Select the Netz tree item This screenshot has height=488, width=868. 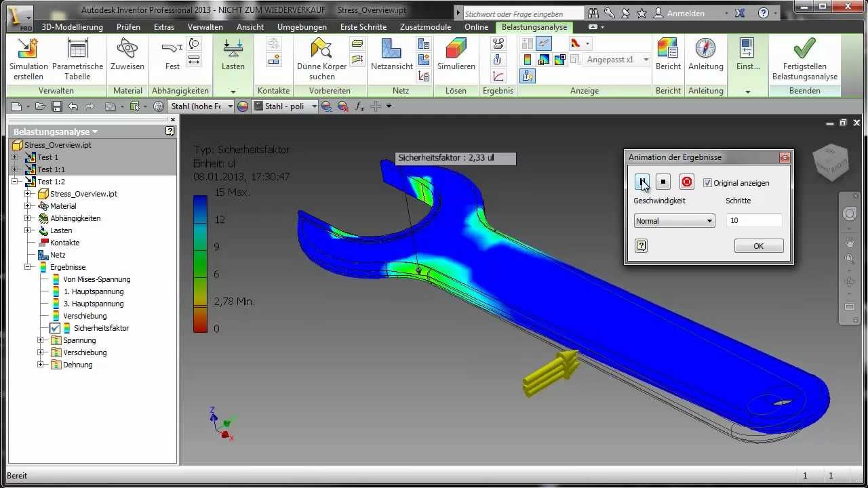[x=57, y=255]
